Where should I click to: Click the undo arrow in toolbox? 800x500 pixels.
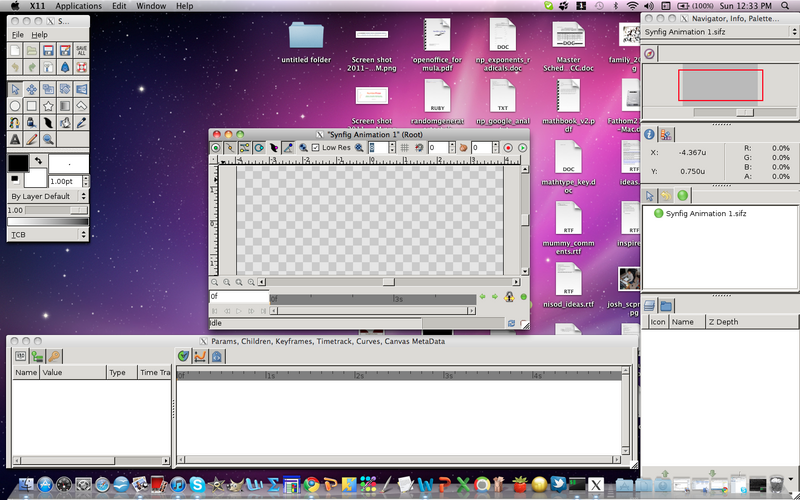(15, 67)
